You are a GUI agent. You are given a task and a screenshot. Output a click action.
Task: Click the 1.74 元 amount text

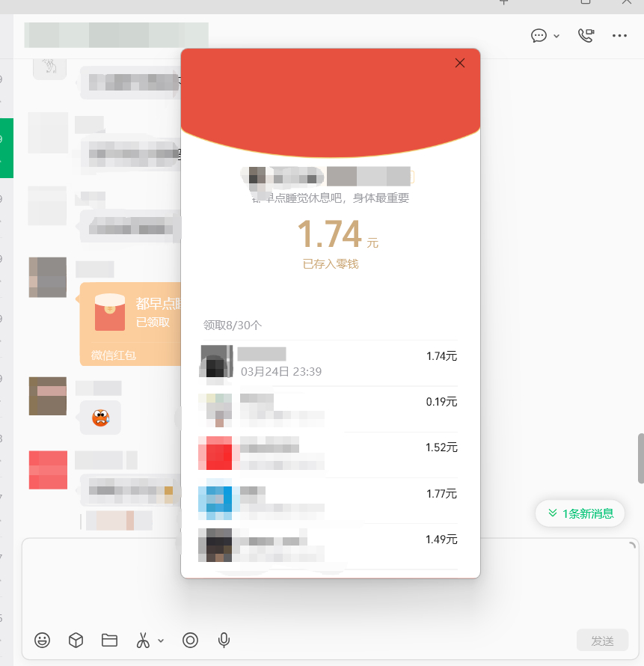337,234
